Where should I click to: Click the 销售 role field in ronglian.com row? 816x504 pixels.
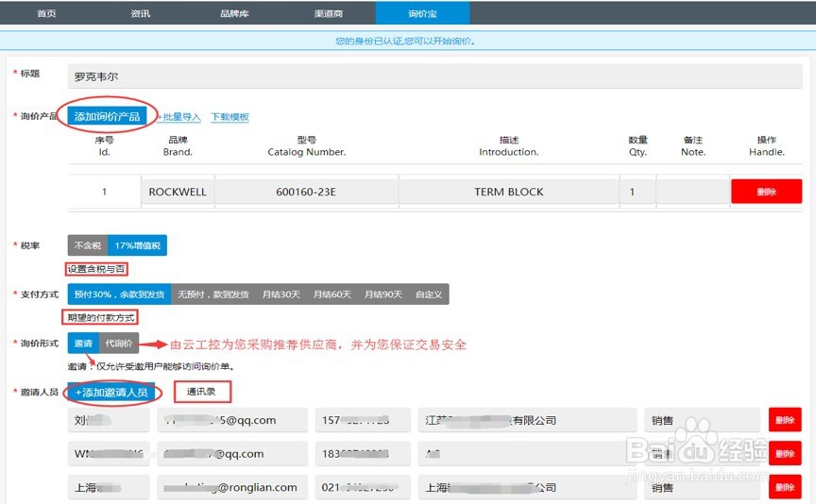(x=703, y=487)
